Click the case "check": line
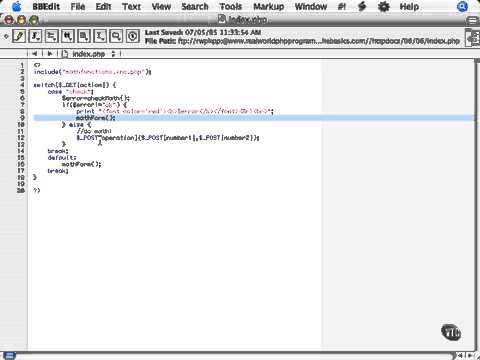Image resolution: width=480 pixels, height=360 pixels. click(71, 91)
